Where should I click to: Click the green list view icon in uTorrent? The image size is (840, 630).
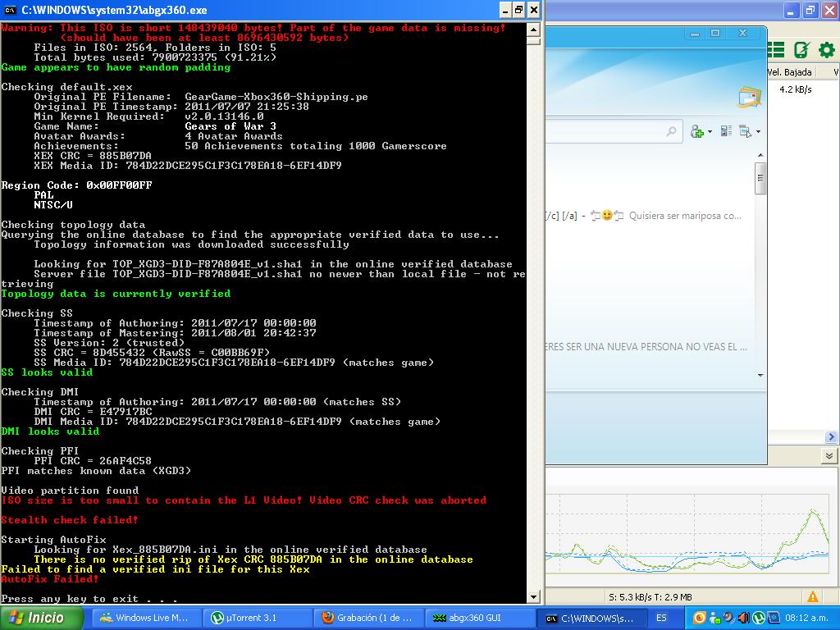point(776,50)
